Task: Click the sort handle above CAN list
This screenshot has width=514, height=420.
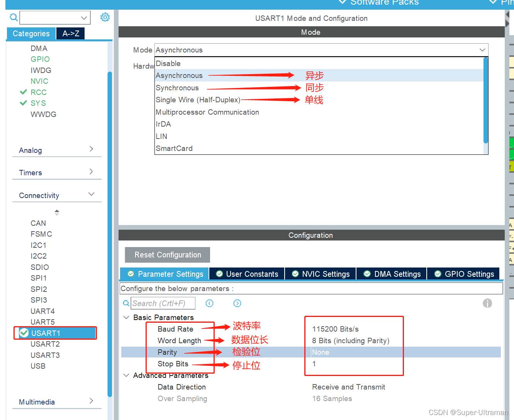Action: tap(57, 212)
